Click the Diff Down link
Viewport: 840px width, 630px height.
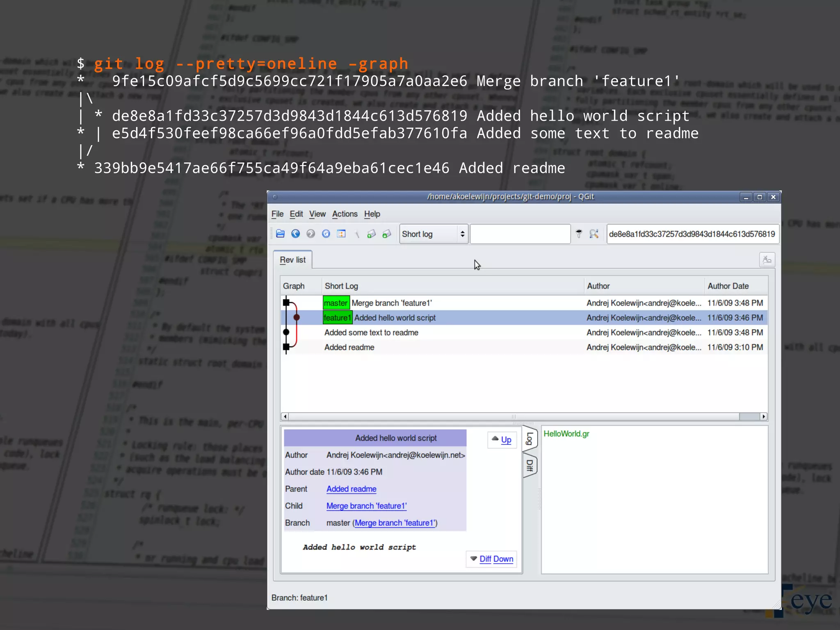[496, 559]
